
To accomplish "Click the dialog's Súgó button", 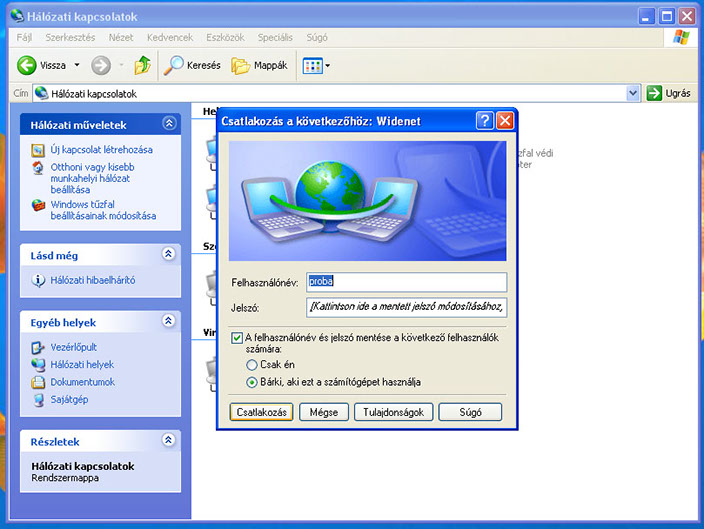I will pos(470,412).
